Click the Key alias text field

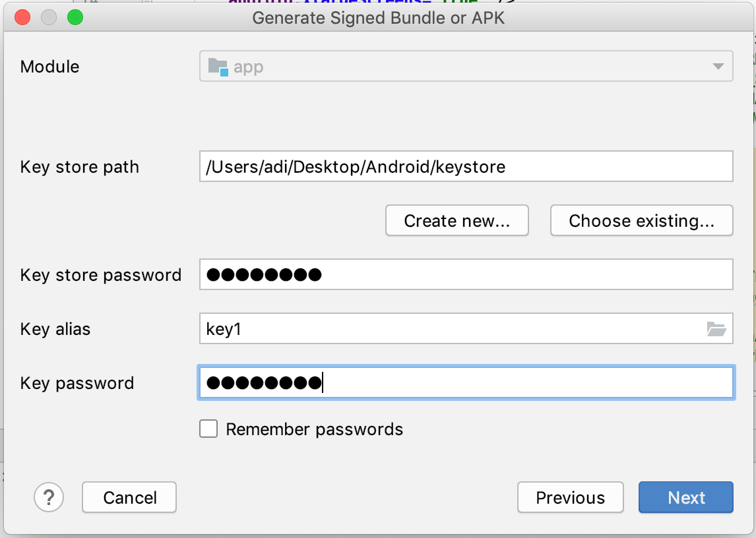449,328
